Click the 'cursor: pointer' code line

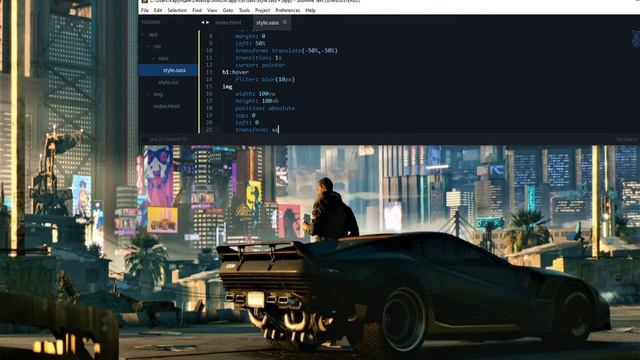(x=260, y=65)
